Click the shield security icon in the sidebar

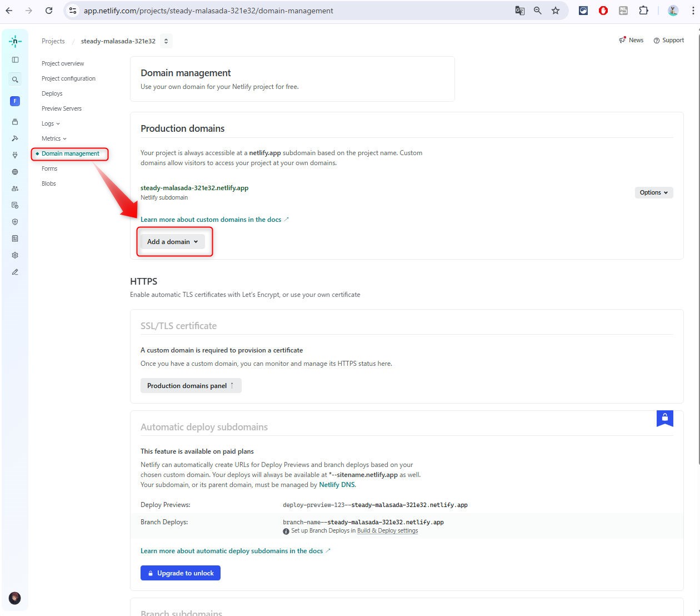[x=15, y=222]
